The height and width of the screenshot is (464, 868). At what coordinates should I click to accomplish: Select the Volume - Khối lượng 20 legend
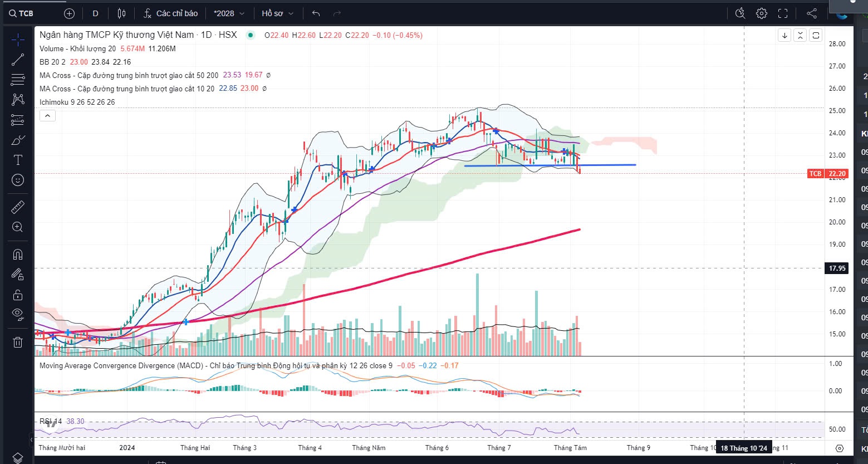tap(77, 48)
